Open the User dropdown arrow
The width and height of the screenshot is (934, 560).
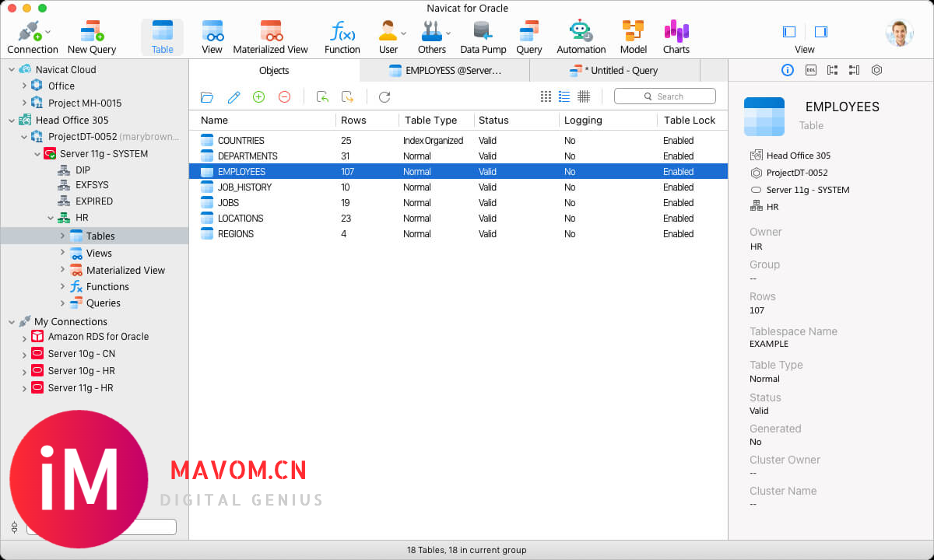[403, 33]
